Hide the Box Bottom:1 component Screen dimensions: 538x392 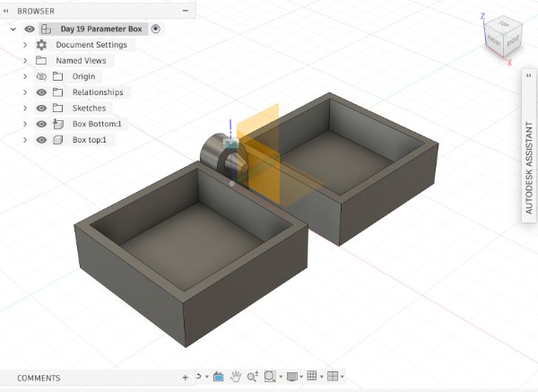click(x=41, y=124)
